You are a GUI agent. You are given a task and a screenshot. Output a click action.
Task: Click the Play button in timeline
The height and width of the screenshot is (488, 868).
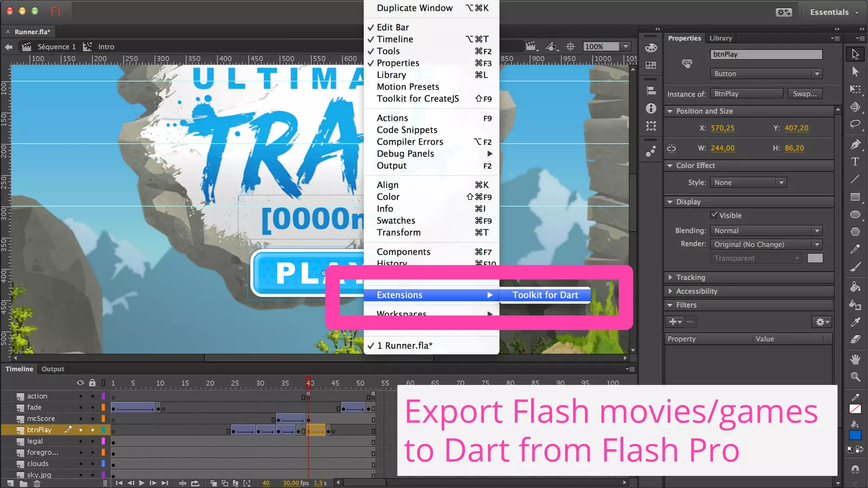[142, 483]
